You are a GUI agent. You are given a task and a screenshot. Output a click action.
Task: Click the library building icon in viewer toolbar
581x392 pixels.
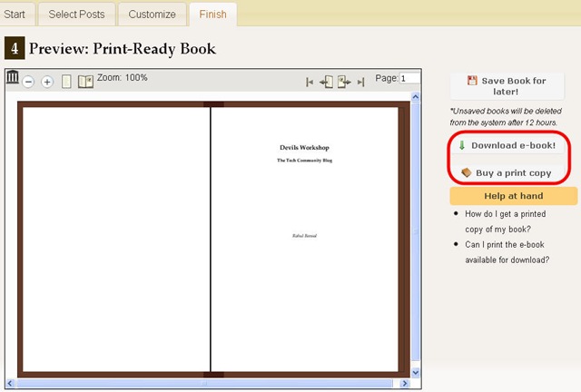click(12, 77)
